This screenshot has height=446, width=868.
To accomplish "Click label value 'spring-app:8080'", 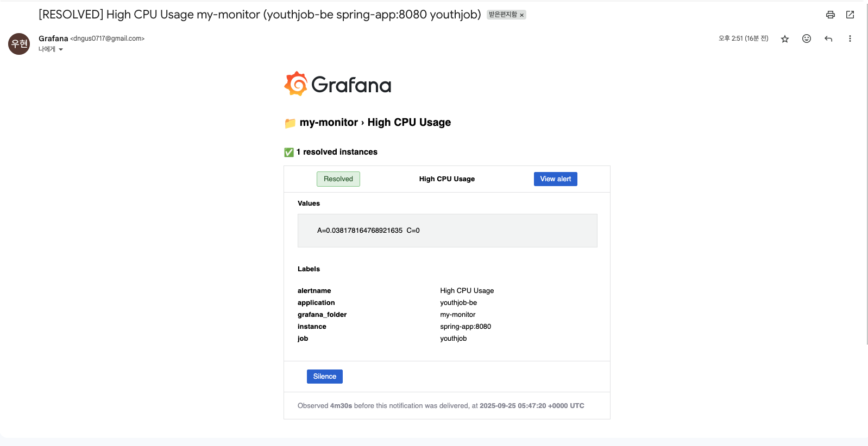I will point(466,327).
